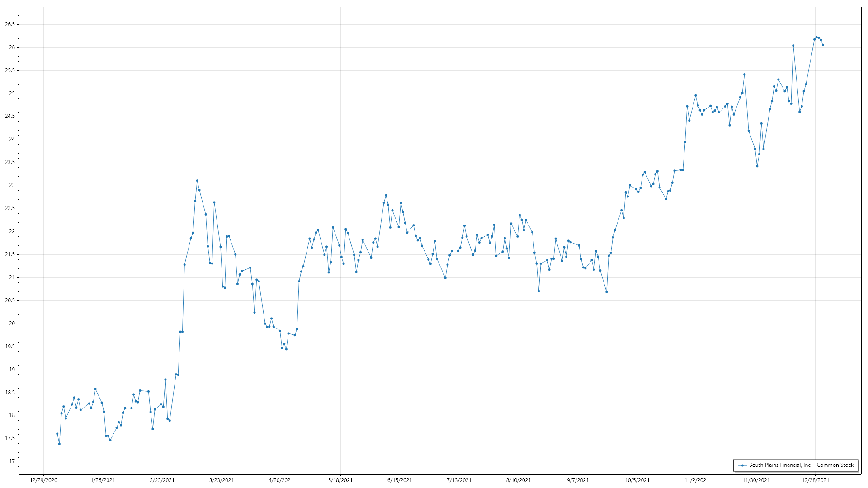
Task: Click the 12/29/2020 x-axis date label
Action: pos(43,480)
